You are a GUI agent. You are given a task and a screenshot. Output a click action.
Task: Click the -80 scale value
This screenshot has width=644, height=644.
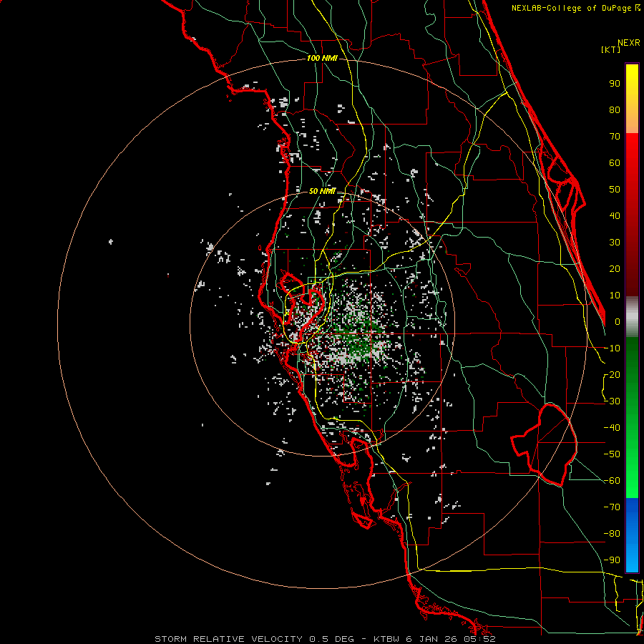pyautogui.click(x=612, y=534)
